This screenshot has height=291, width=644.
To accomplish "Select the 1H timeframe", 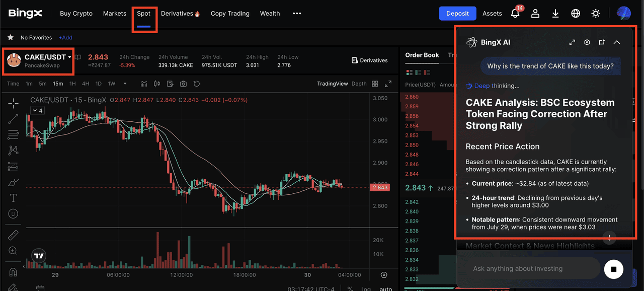I will (73, 84).
